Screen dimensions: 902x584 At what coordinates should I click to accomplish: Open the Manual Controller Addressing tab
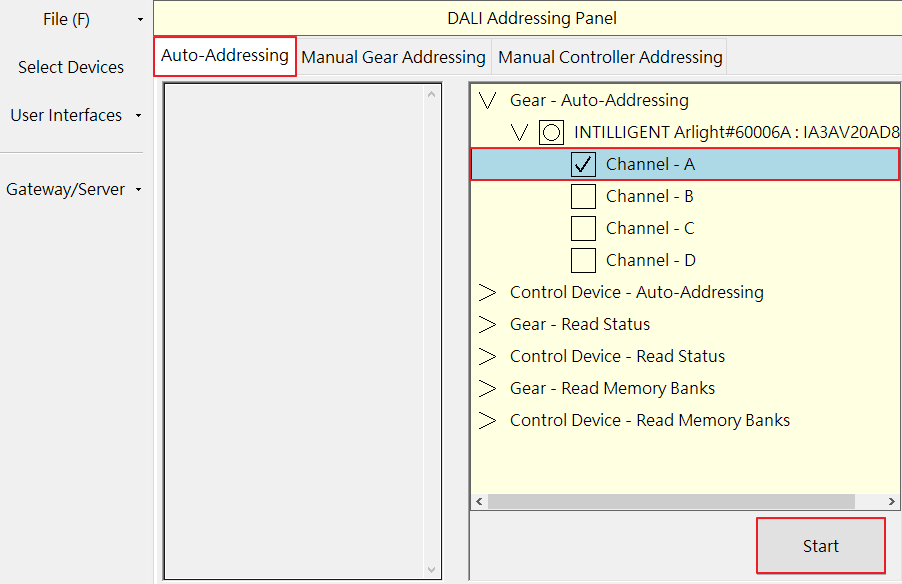pyautogui.click(x=610, y=57)
